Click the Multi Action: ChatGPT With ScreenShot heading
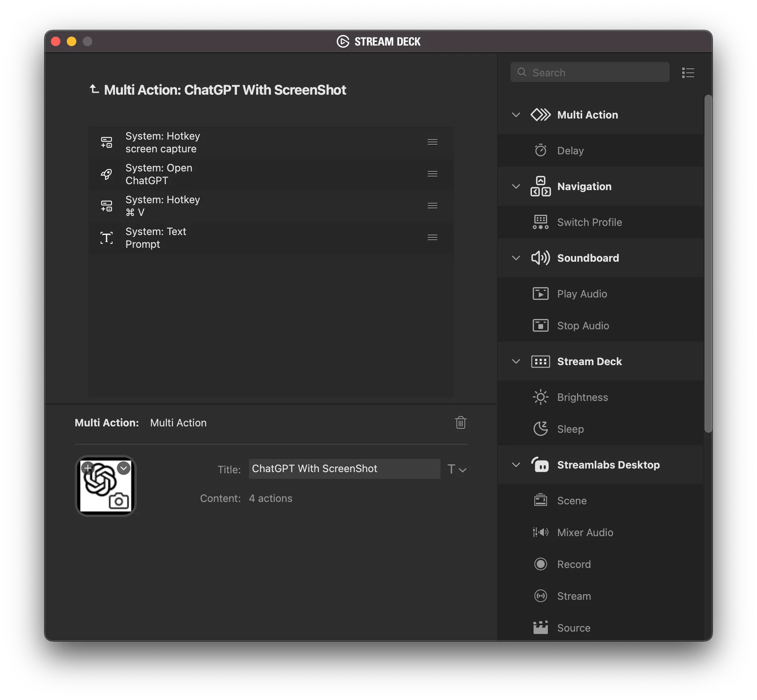 [x=225, y=90]
